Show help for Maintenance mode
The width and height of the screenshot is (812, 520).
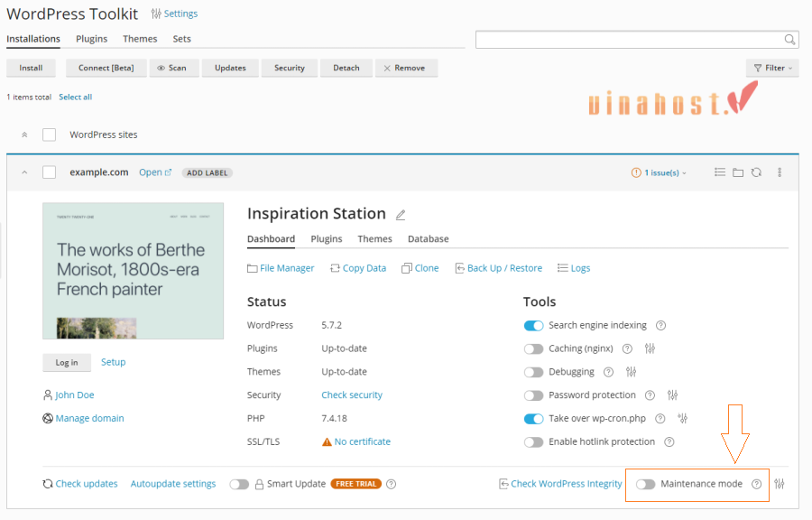click(x=757, y=484)
